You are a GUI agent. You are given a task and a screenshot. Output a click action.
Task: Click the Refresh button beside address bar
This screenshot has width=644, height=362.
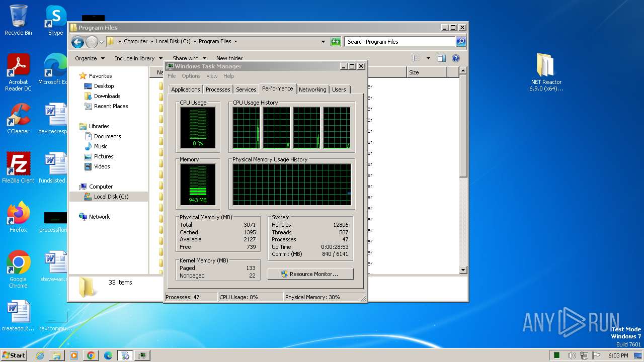(336, 42)
